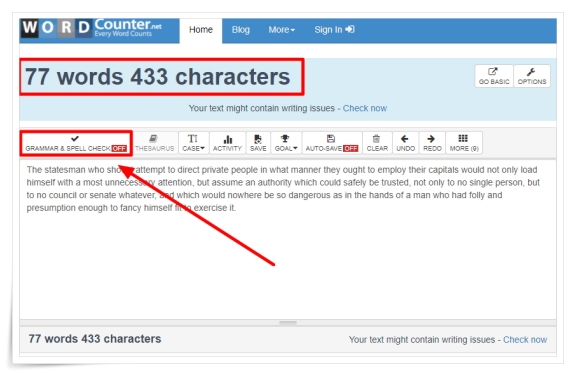Grab the editor resize handle
This screenshot has height=376, width=576.
[288, 323]
